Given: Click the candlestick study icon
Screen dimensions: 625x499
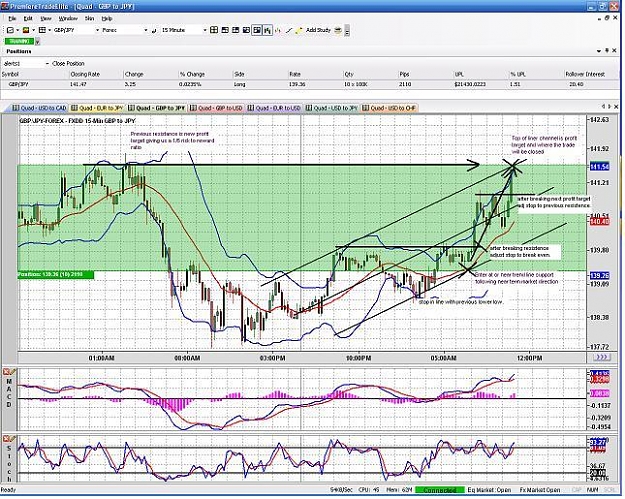Looking at the screenshot, I should tap(278, 30).
